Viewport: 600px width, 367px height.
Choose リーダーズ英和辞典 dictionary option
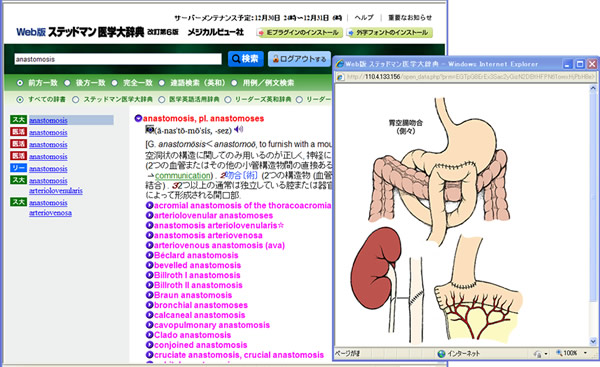coord(228,99)
